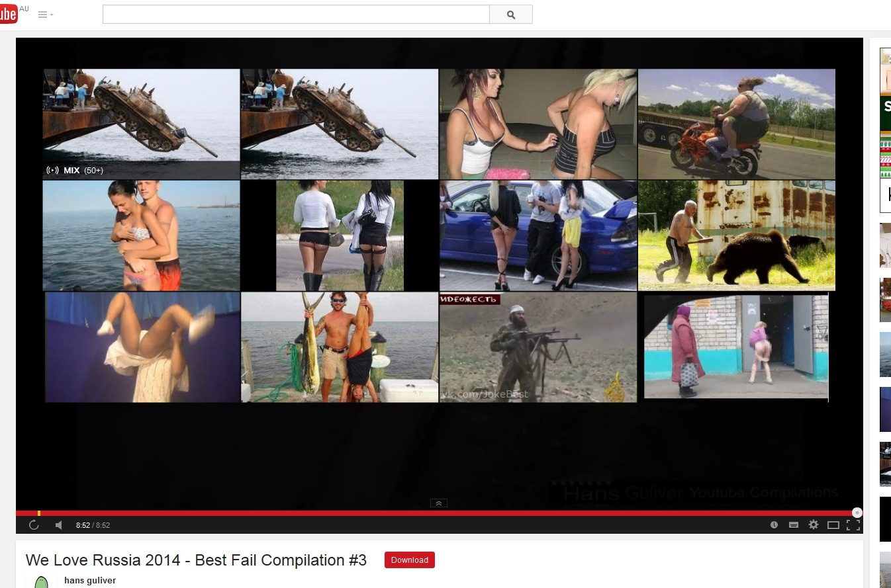Click the red video progress bar
This screenshot has height=588, width=891.
point(437,513)
